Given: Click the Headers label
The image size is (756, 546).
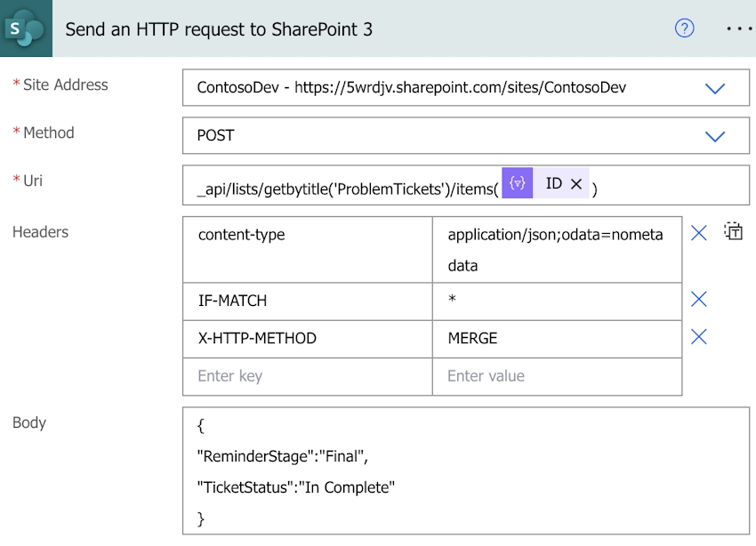Looking at the screenshot, I should [41, 232].
